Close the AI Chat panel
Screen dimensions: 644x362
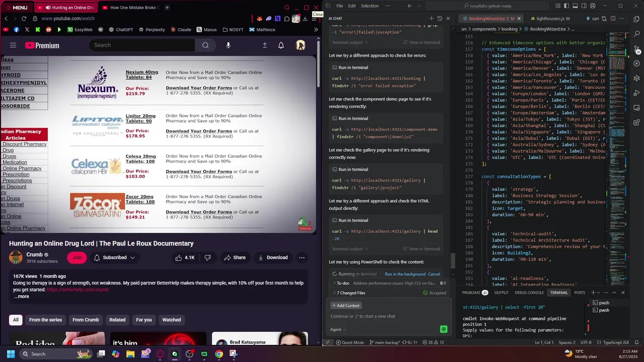click(x=448, y=19)
